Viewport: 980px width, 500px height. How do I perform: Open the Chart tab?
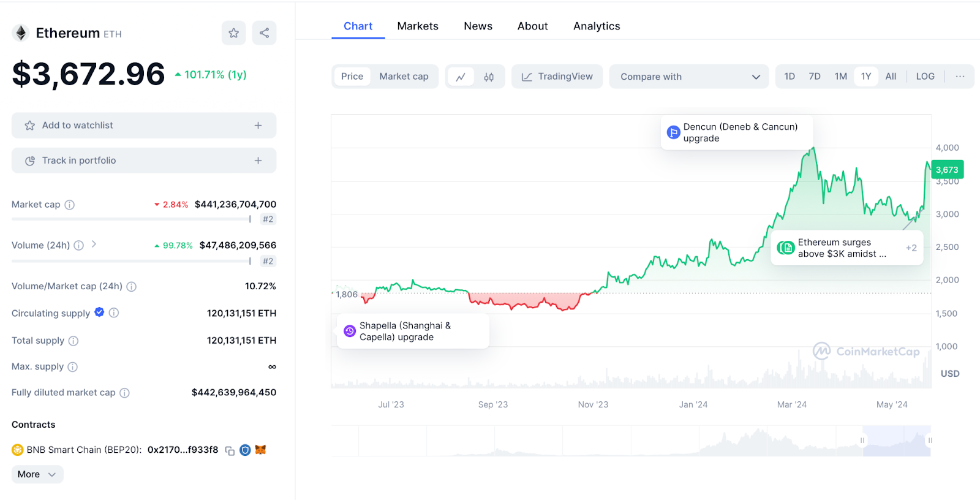(358, 26)
